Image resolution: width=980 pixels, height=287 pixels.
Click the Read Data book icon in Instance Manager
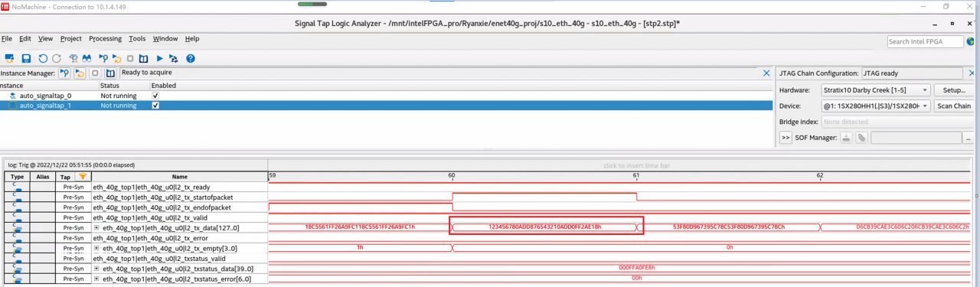(110, 73)
